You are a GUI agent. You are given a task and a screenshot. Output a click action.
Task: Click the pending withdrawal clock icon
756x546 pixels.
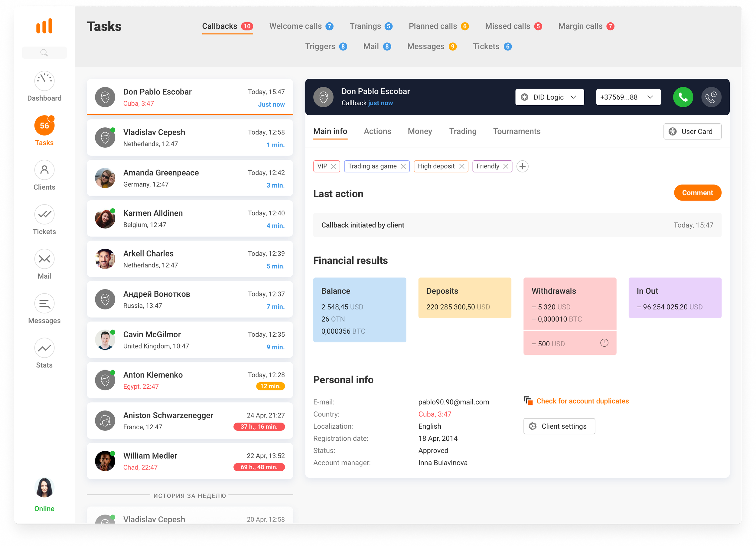604,342
